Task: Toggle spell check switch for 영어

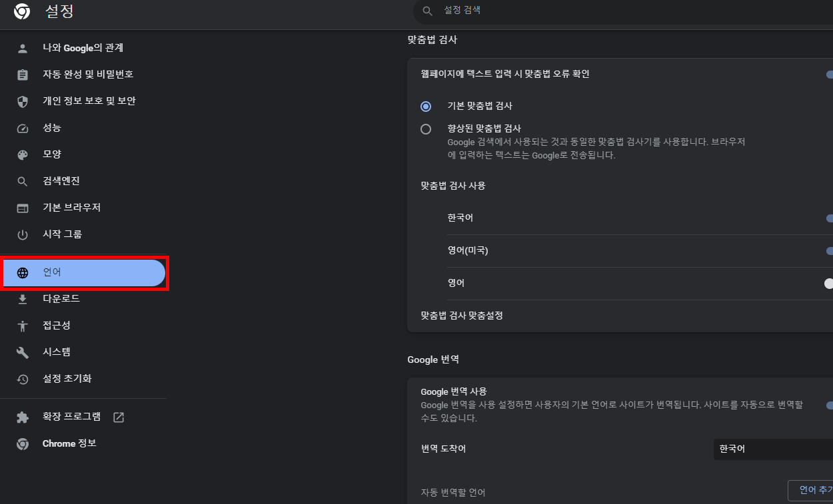Action: pos(828,284)
